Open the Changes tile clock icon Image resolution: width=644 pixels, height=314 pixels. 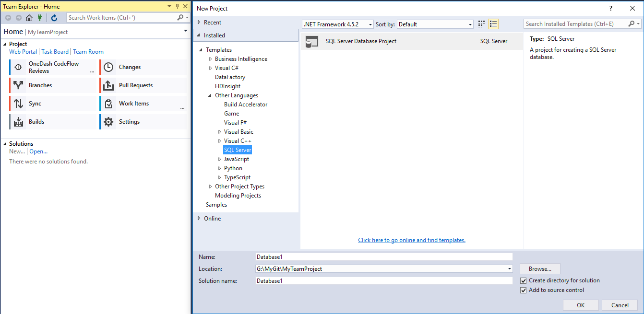click(x=109, y=67)
